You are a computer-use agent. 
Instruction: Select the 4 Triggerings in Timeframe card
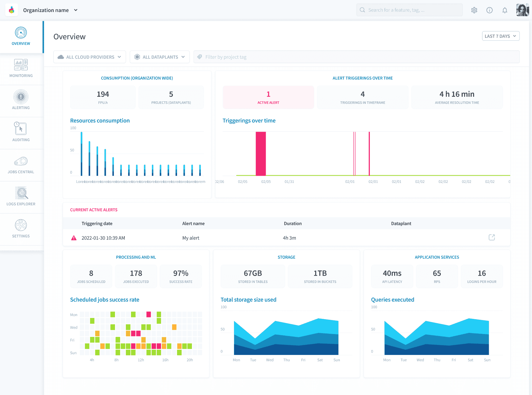[363, 97]
